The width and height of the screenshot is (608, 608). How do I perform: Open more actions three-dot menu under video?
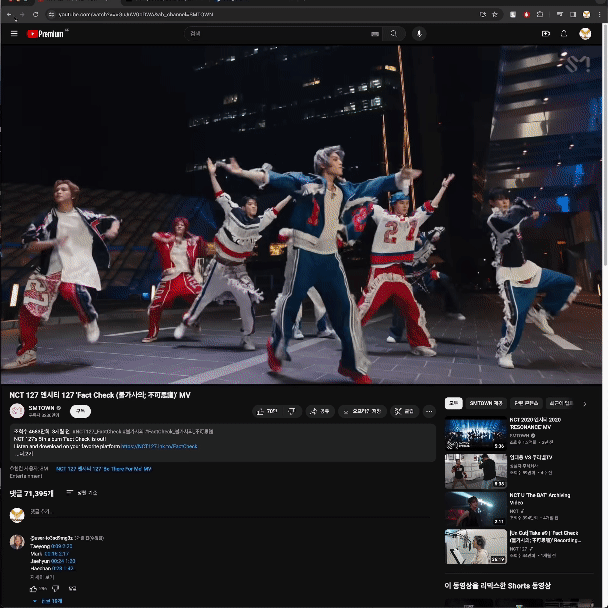click(x=429, y=411)
